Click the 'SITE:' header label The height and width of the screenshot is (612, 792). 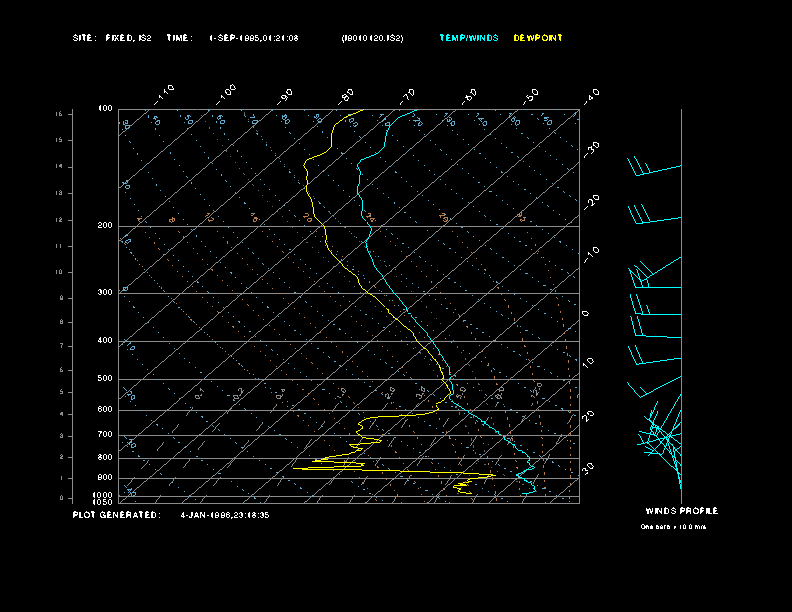(x=84, y=38)
